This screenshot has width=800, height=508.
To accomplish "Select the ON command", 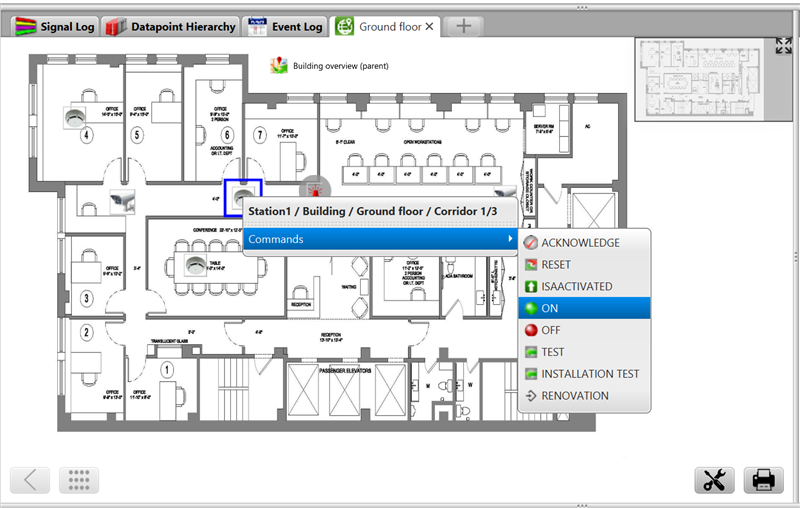I will 550,309.
